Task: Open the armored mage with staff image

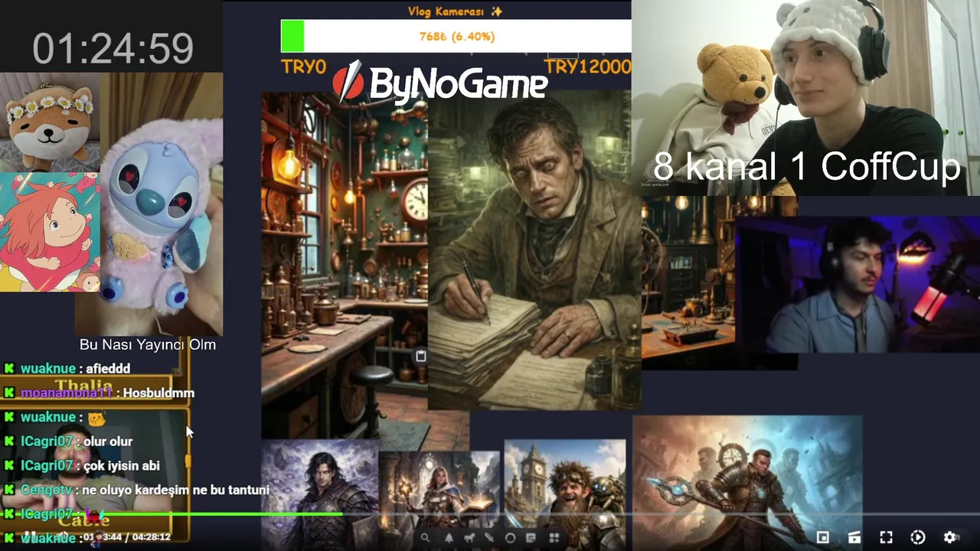Action: (x=747, y=482)
